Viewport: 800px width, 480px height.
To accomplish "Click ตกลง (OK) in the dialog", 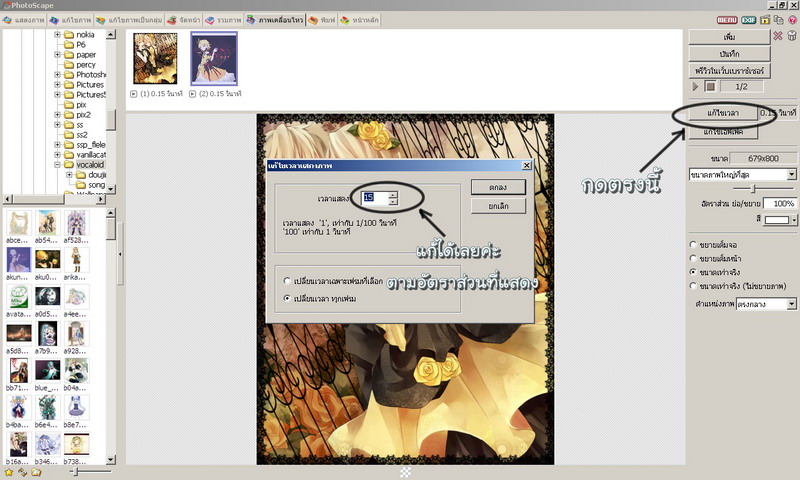I will coord(498,187).
